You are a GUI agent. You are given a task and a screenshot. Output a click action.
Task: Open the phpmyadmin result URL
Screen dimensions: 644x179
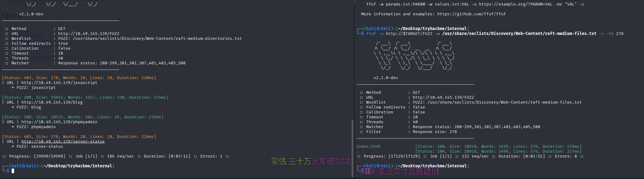tap(59, 122)
